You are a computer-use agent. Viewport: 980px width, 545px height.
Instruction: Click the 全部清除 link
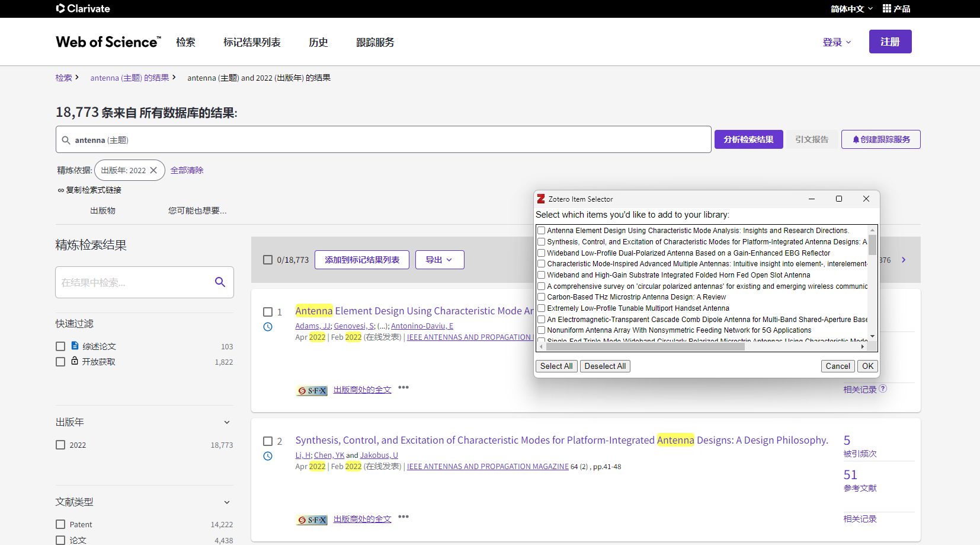coord(187,170)
